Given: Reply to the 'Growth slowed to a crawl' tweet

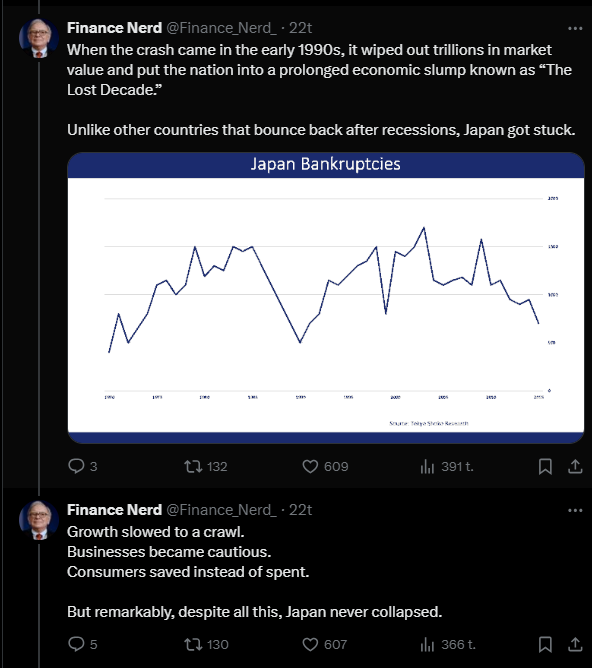Looking at the screenshot, I should pos(83,644).
